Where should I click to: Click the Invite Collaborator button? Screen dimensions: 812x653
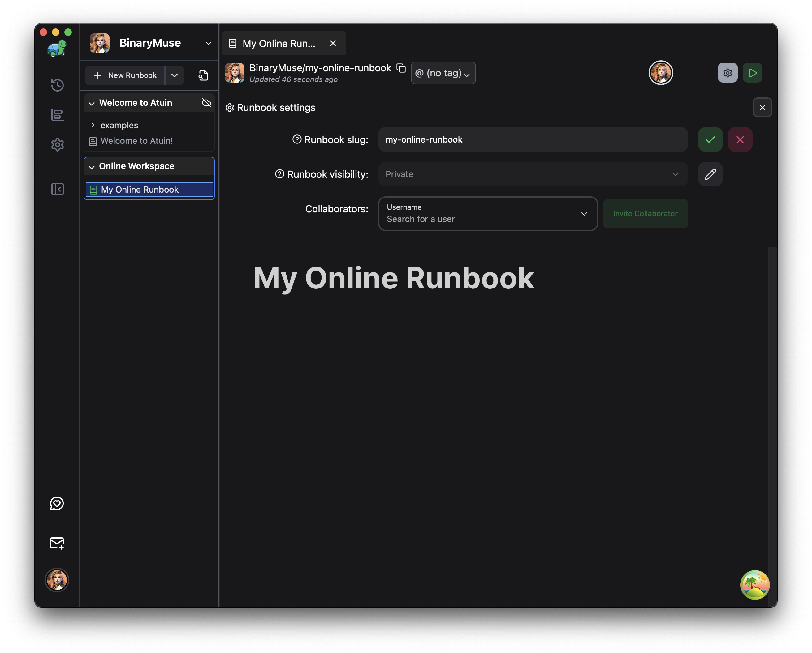(645, 213)
